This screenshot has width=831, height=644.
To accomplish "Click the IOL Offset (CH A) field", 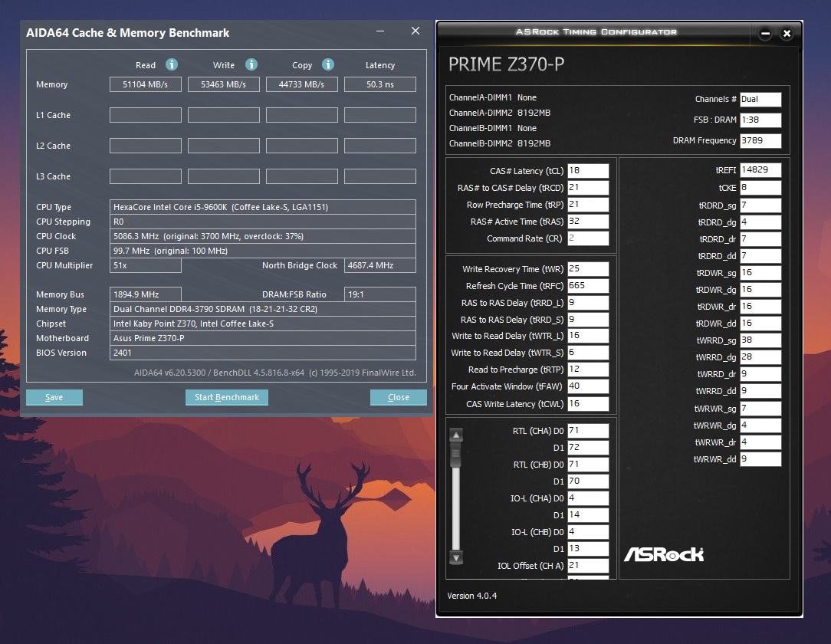I will click(x=588, y=566).
